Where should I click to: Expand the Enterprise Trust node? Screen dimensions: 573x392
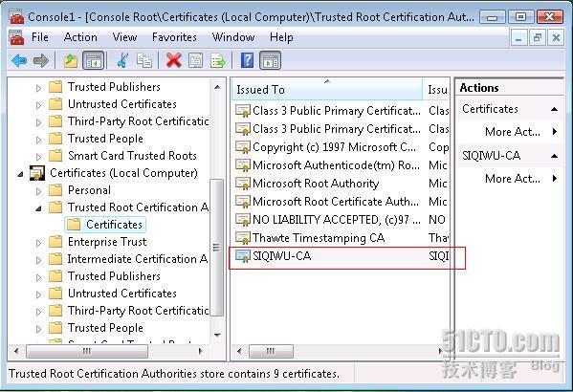38,243
